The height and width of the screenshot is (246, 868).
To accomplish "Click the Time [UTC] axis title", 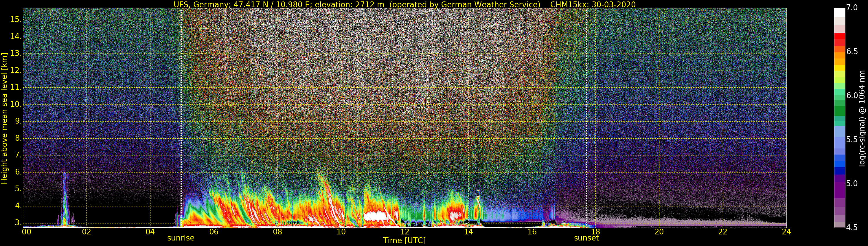I will pyautogui.click(x=404, y=241).
